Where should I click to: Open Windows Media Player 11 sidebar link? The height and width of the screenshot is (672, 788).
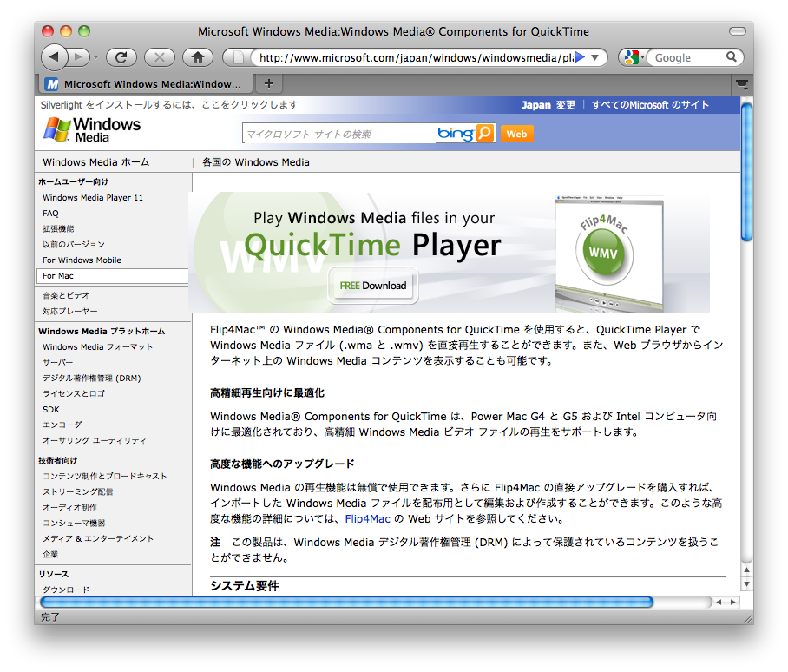[x=93, y=198]
